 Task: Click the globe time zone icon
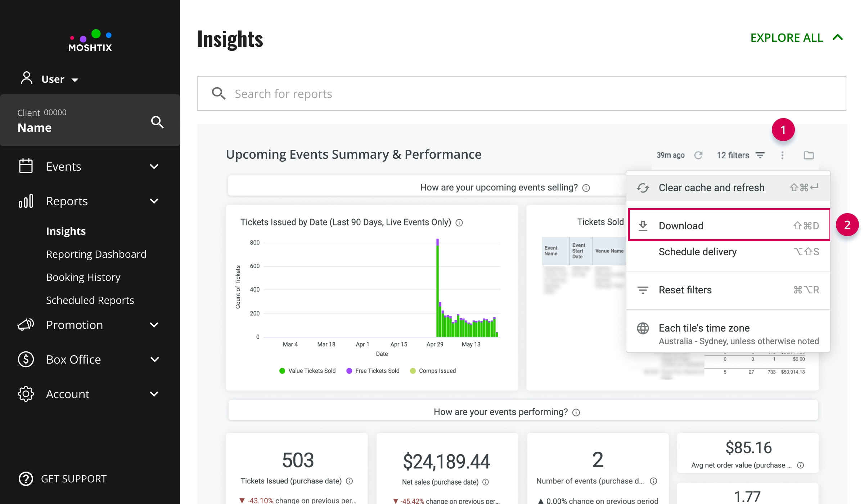coord(643,328)
